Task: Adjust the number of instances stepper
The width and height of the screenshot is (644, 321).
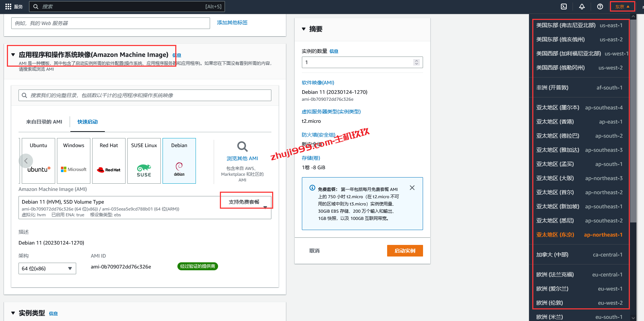Action: coord(417,62)
